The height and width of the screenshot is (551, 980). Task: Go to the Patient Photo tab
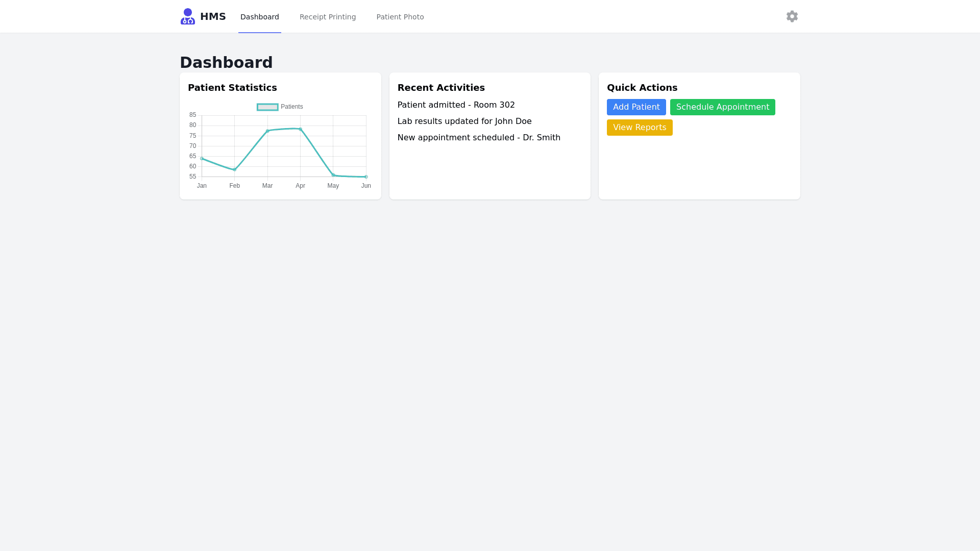[x=400, y=17]
